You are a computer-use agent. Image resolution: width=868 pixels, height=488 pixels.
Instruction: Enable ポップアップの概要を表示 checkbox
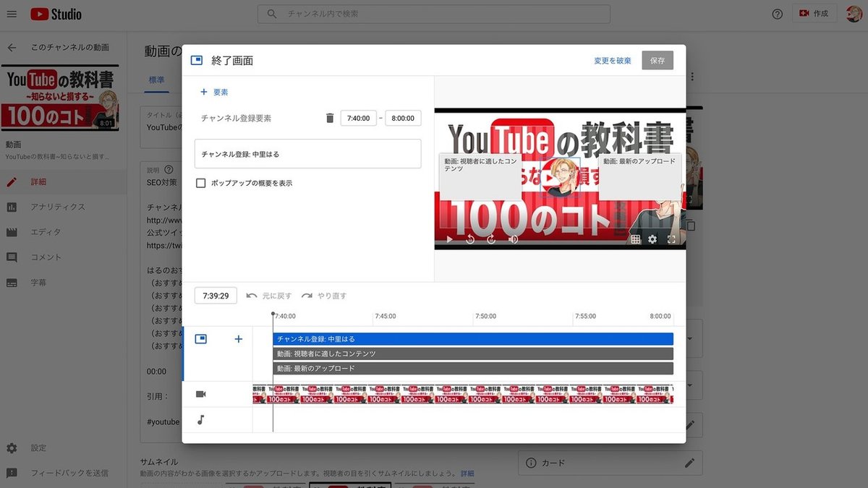(x=200, y=183)
